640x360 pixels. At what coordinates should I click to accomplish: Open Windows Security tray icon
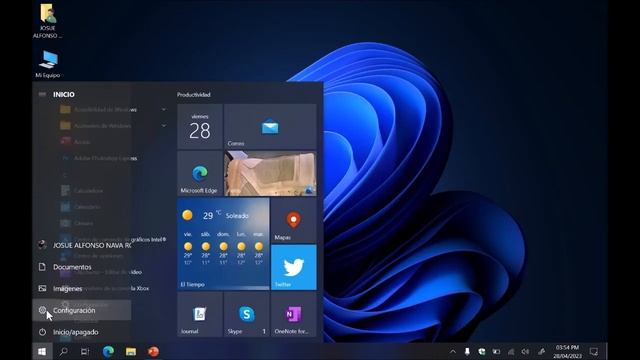(482, 351)
